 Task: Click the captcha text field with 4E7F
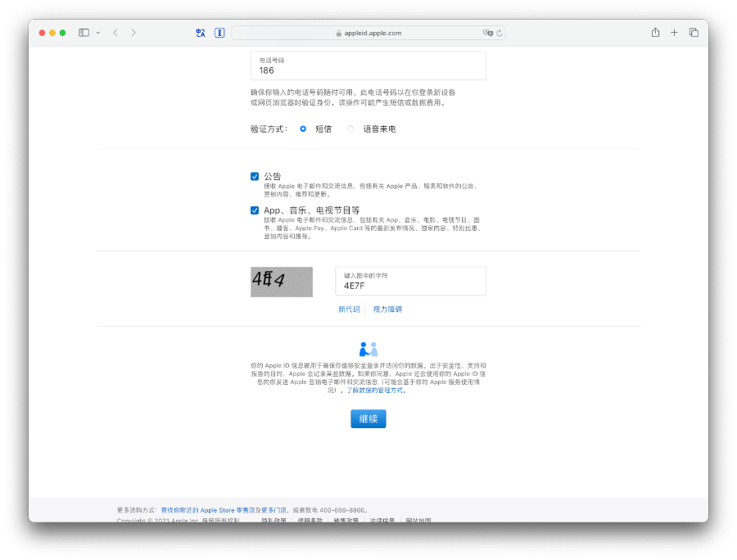tap(410, 282)
